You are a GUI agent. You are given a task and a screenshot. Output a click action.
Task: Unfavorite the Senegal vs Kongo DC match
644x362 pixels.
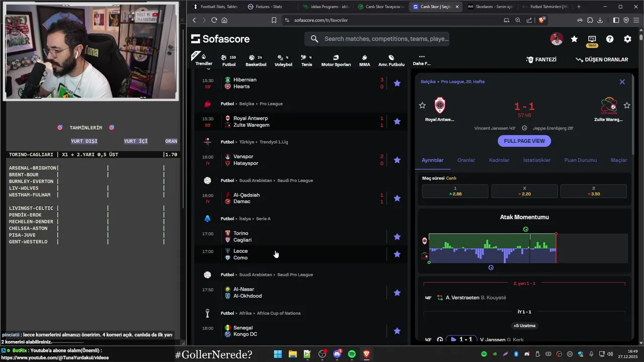(x=397, y=331)
